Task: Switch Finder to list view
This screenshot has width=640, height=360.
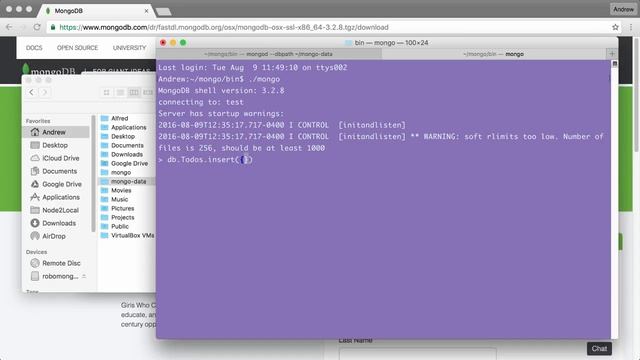Action: pos(120,92)
